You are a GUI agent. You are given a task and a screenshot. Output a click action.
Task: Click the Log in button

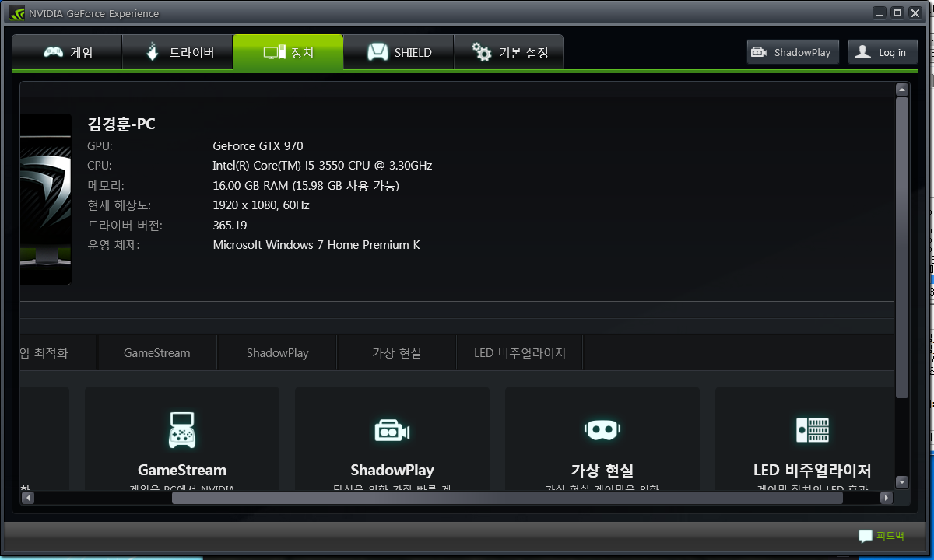[x=883, y=52]
